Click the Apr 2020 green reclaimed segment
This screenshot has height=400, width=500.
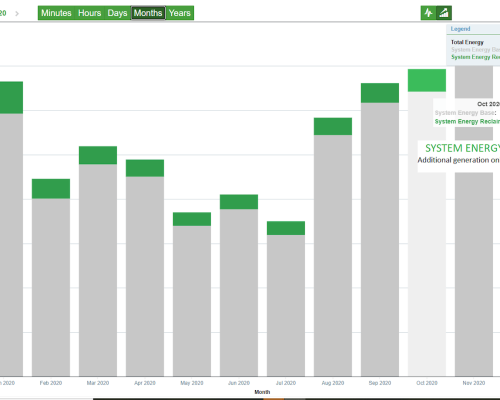pos(145,168)
